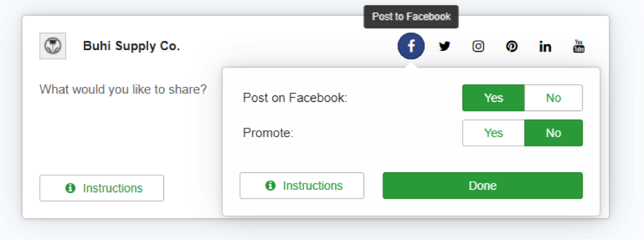Click the Buhi Supply Co. account name
Viewport: 644px width, 240px height.
(131, 46)
